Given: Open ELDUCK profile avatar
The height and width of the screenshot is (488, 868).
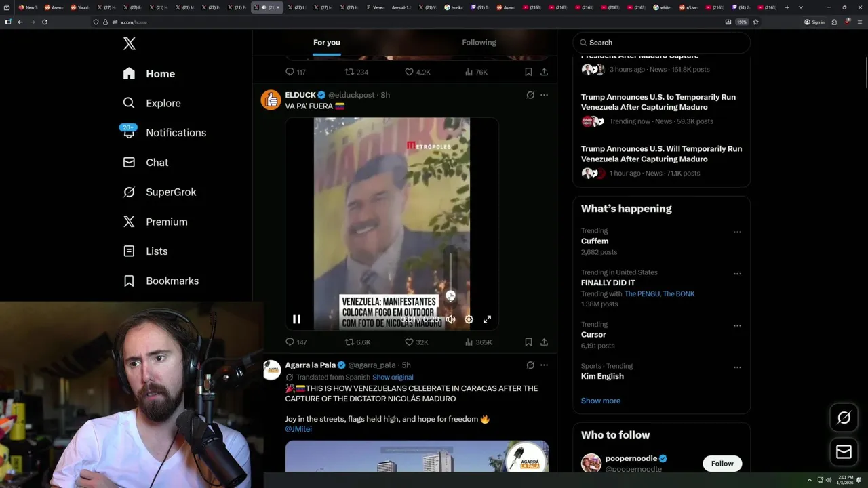Looking at the screenshot, I should pos(271,100).
